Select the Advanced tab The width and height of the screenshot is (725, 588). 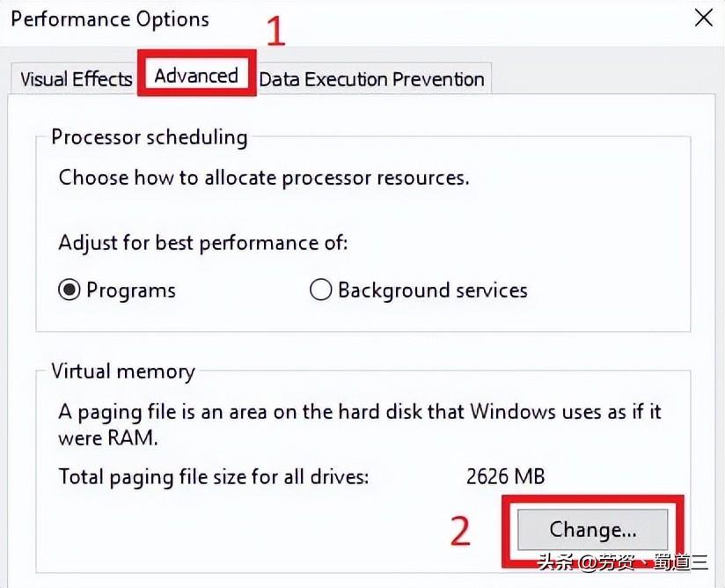(195, 76)
